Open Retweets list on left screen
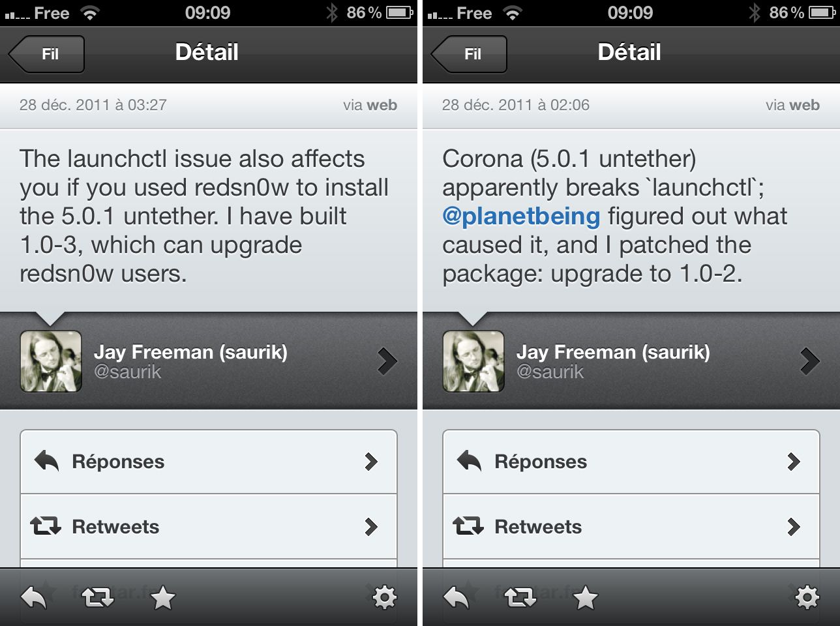The image size is (840, 626). pyautogui.click(x=209, y=526)
